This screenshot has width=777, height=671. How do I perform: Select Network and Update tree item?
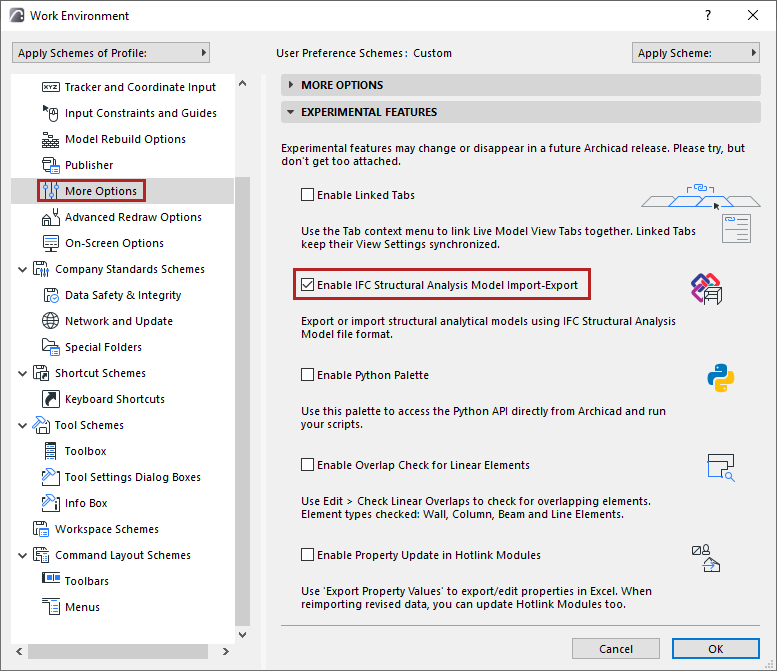coord(119,321)
